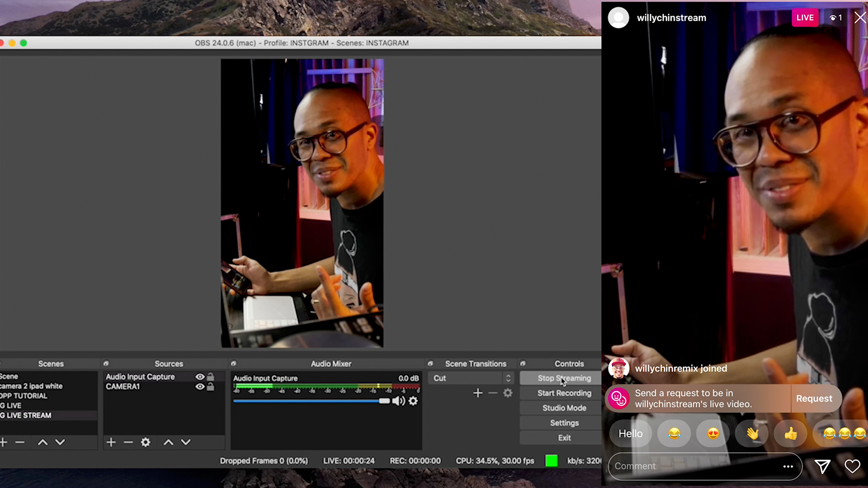
Task: Remove the selected source with the minus icon
Action: click(x=128, y=442)
